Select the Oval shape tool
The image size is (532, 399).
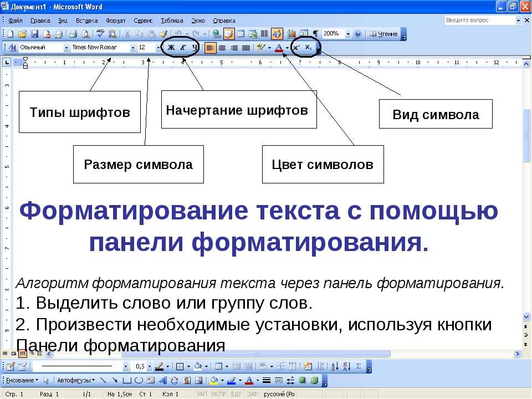tap(139, 380)
